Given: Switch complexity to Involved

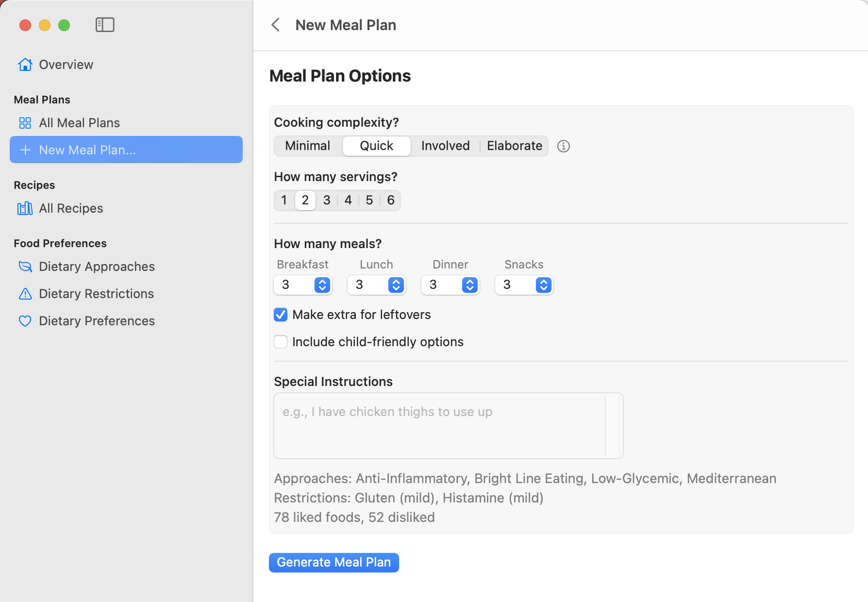Looking at the screenshot, I should point(445,146).
